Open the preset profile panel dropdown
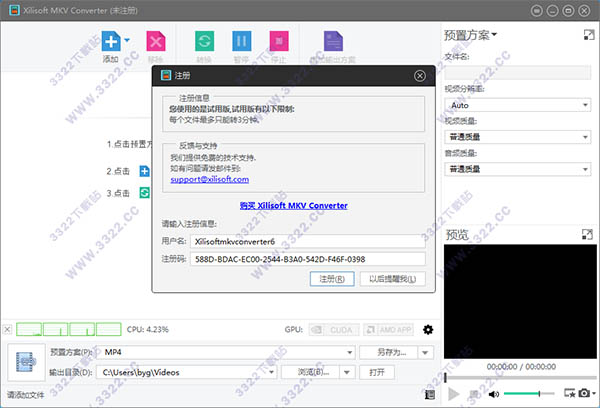600x408 pixels. tap(470, 35)
